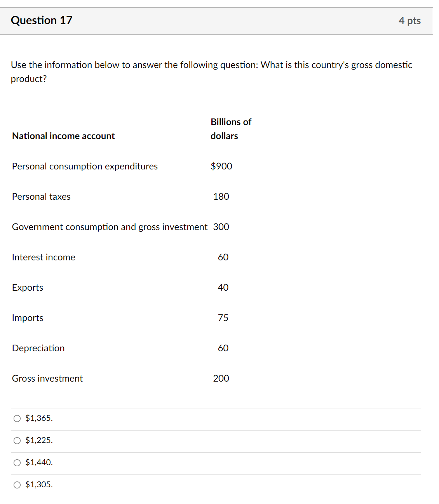Select the $1,225 answer option

(17, 440)
